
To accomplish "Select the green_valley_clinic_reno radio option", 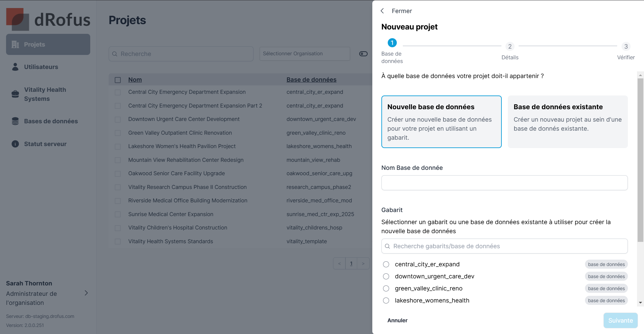I will click(x=386, y=288).
